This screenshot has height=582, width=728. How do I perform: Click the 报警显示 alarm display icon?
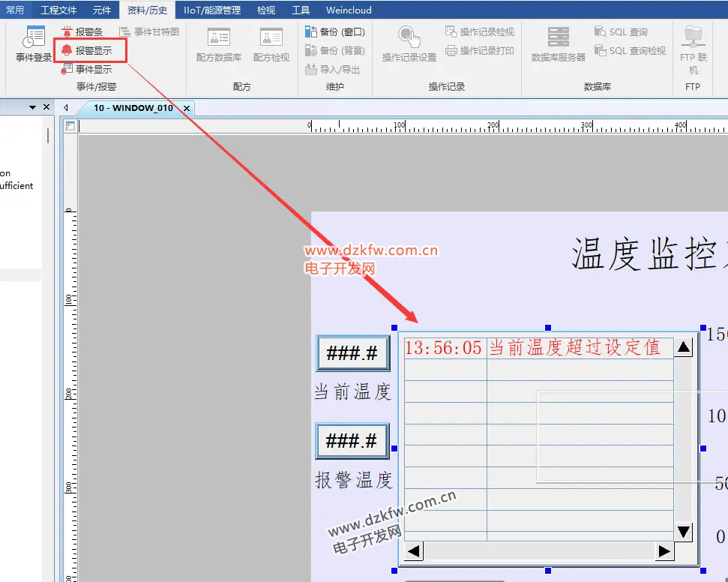[67, 50]
